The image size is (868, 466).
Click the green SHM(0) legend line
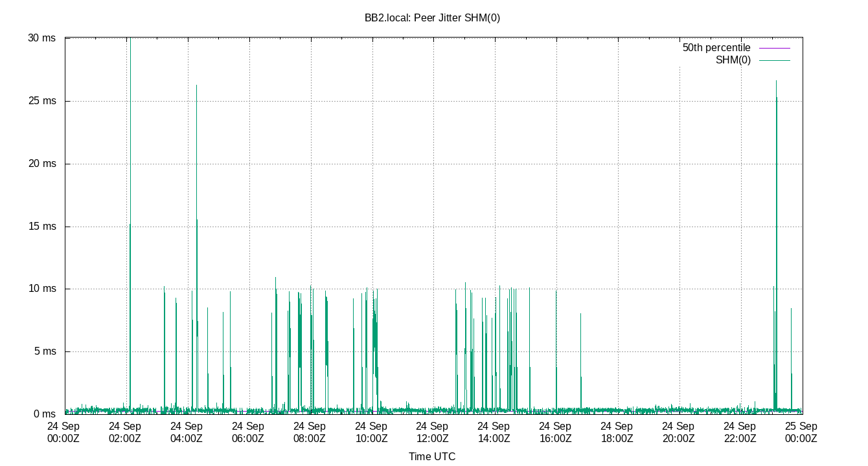(774, 60)
